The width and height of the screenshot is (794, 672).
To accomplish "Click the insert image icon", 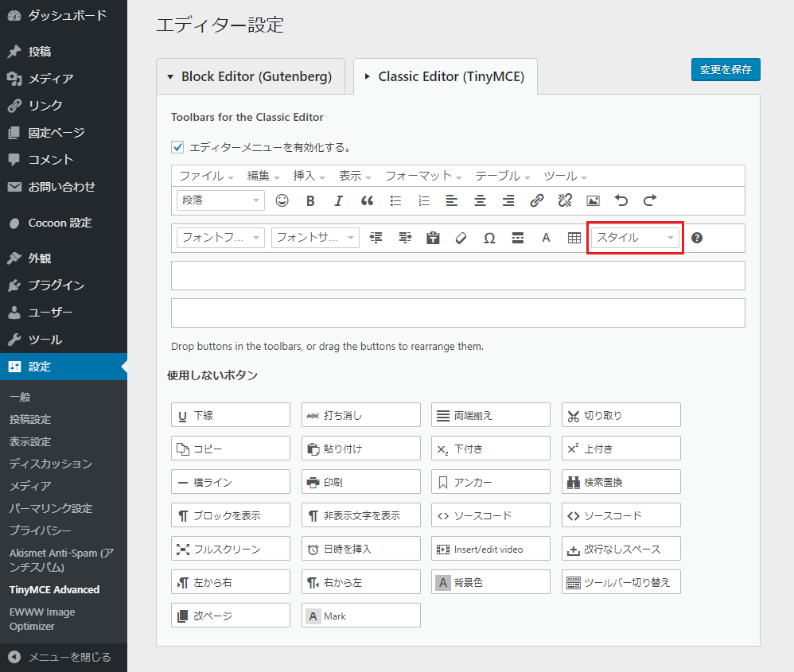I will (x=593, y=201).
